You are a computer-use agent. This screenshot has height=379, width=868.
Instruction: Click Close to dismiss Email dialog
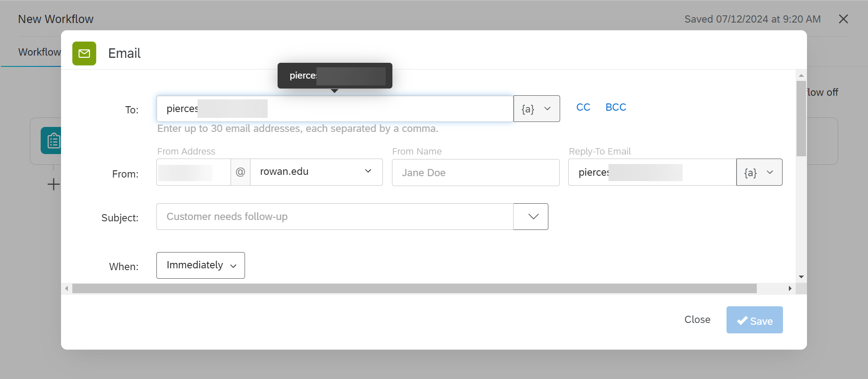coord(697,320)
